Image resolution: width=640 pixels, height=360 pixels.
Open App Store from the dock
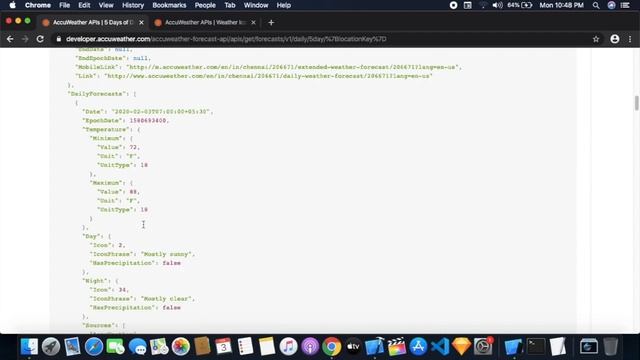tap(418, 347)
